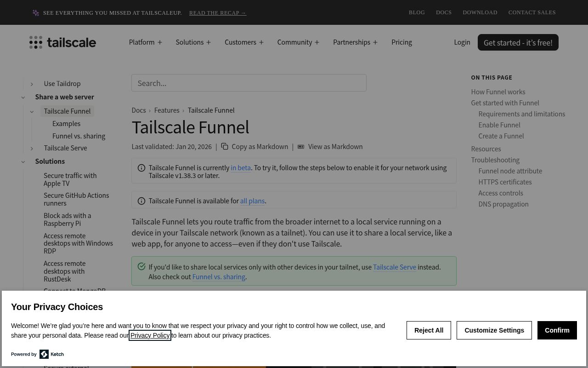Image resolution: width=588 pixels, height=368 pixels.
Task: Jump to Troubleshooting in On This Page
Action: tap(495, 160)
